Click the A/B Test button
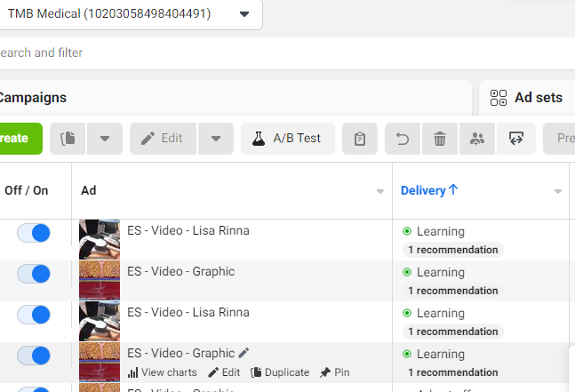The width and height of the screenshot is (575, 392). 288,139
